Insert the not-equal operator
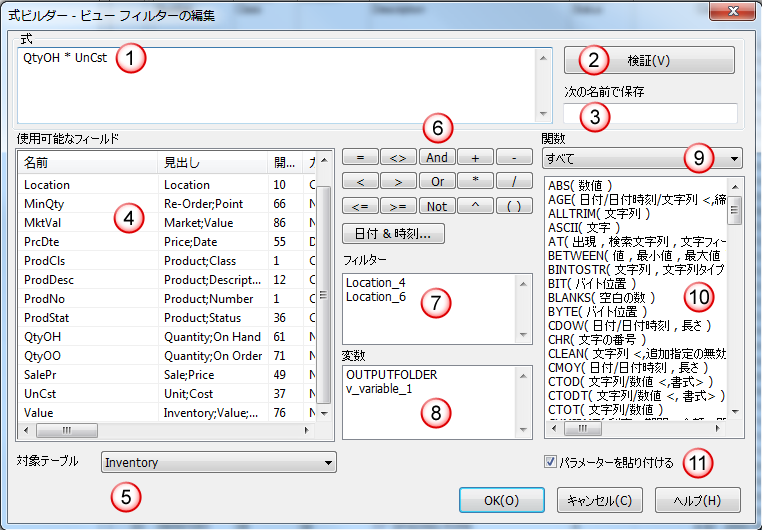The height and width of the screenshot is (530, 762). (x=397, y=158)
